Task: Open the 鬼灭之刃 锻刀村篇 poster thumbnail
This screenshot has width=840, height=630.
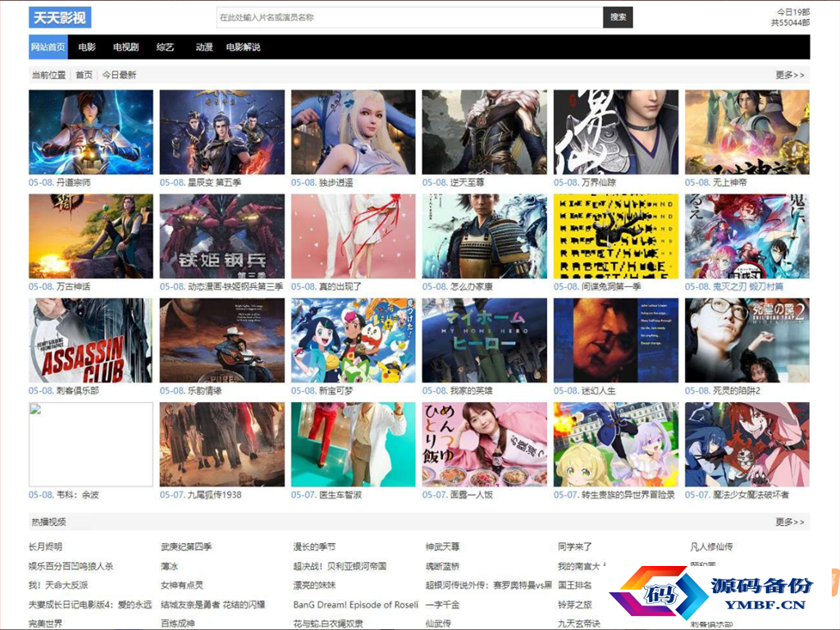Action: (x=747, y=236)
